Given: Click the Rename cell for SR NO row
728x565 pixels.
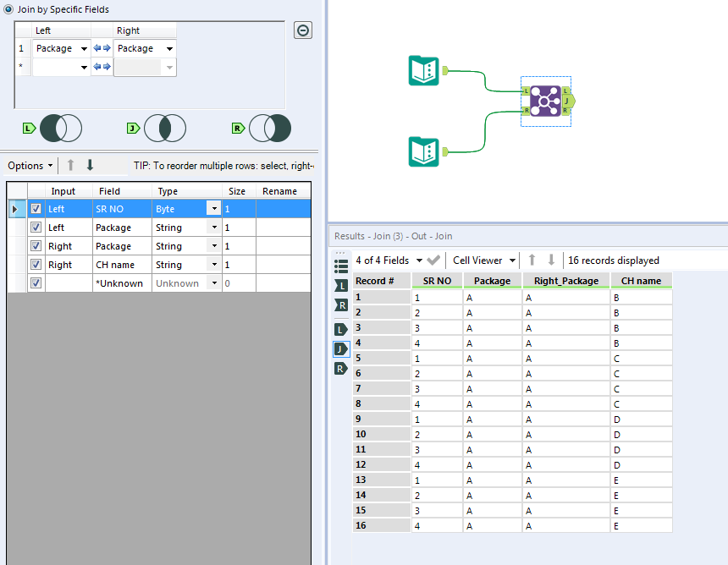Looking at the screenshot, I should 284,209.
